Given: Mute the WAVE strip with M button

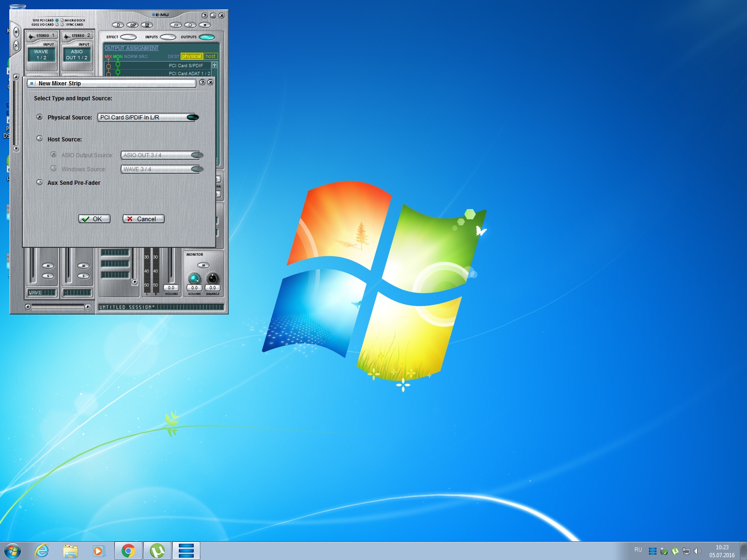Looking at the screenshot, I should pyautogui.click(x=48, y=266).
